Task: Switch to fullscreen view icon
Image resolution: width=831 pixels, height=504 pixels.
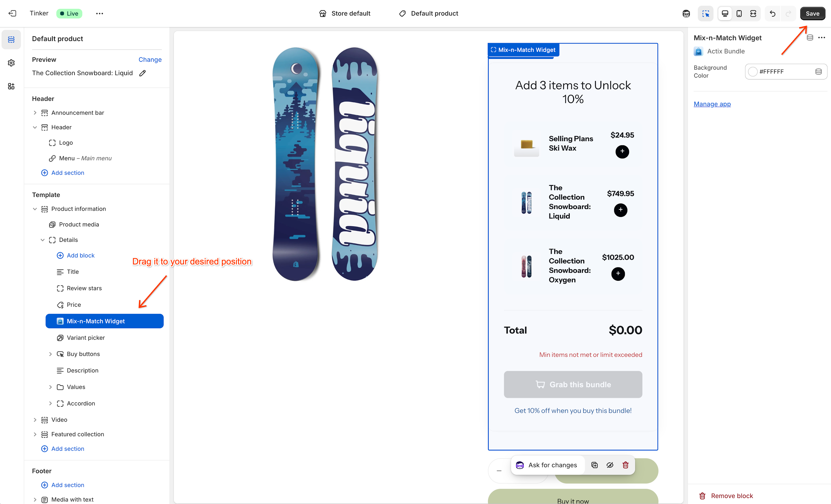Action: coord(753,13)
